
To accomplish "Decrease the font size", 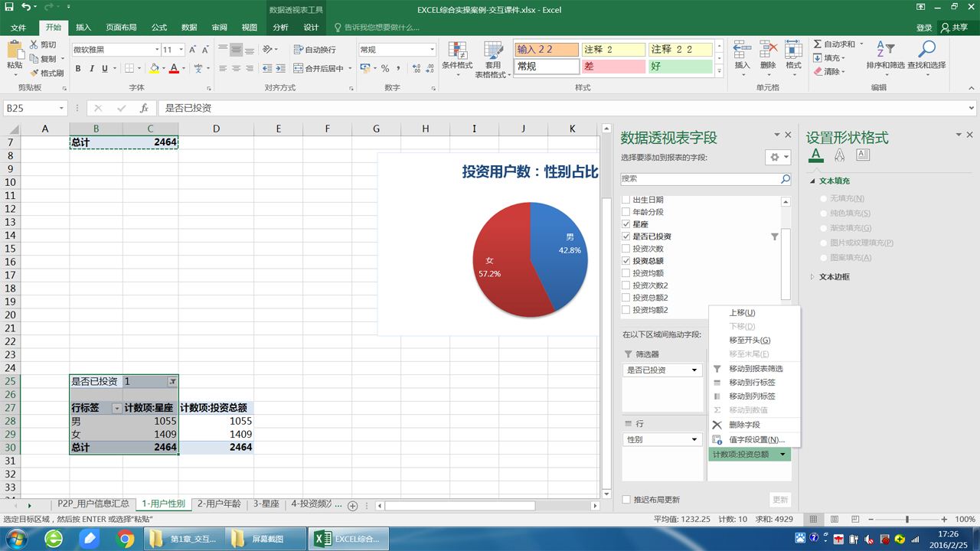I will pos(206,50).
